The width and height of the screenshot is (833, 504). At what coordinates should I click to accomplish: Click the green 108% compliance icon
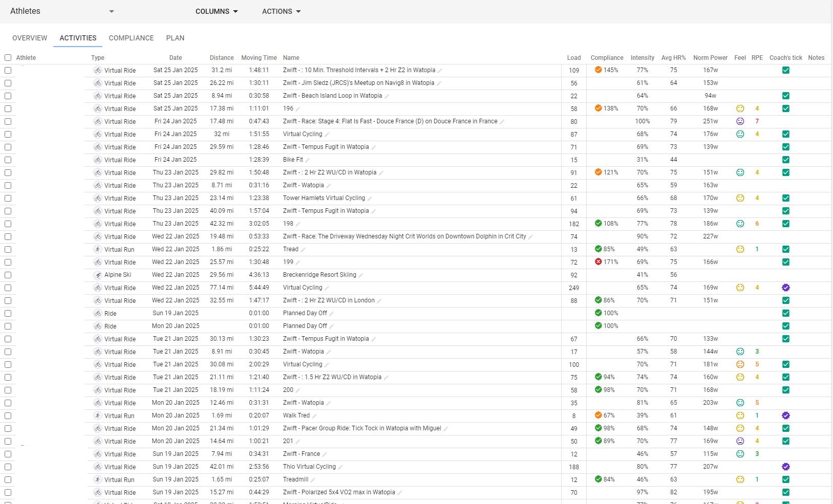click(598, 223)
